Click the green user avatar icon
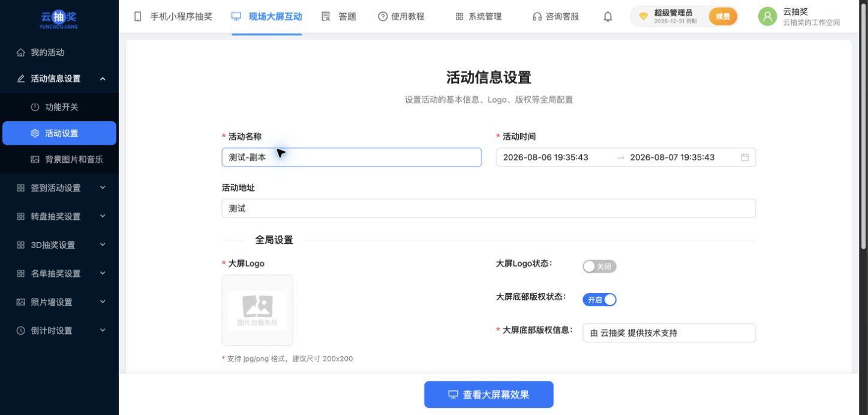This screenshot has height=415, width=868. pyautogui.click(x=767, y=17)
